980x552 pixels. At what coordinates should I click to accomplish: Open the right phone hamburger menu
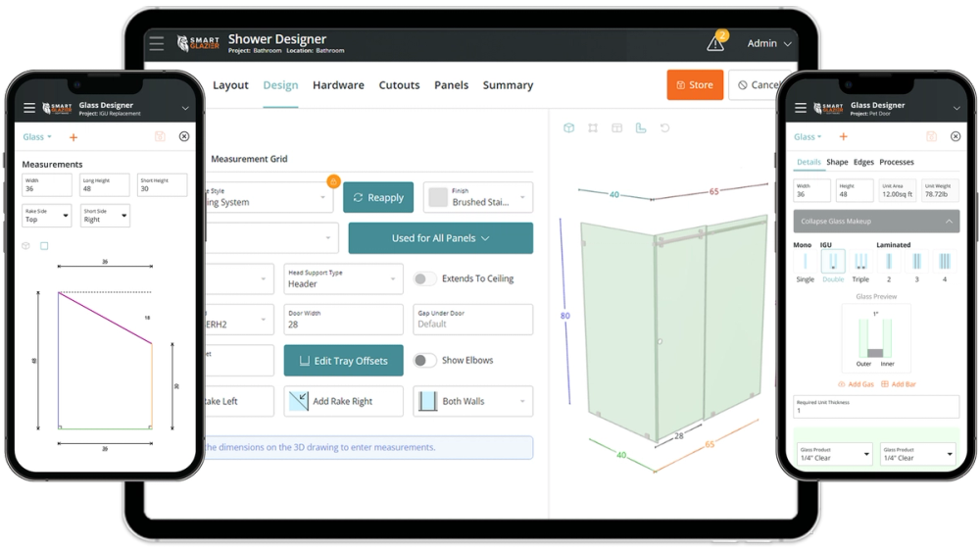point(801,108)
